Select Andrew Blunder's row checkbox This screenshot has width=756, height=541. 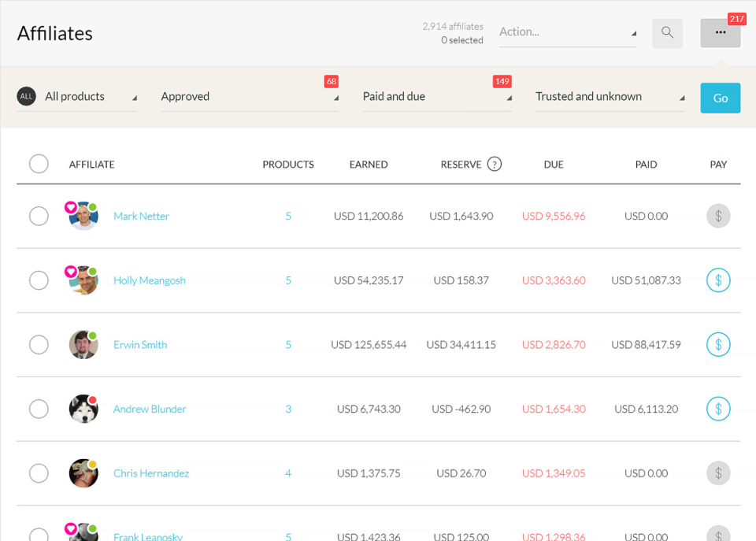click(x=39, y=409)
